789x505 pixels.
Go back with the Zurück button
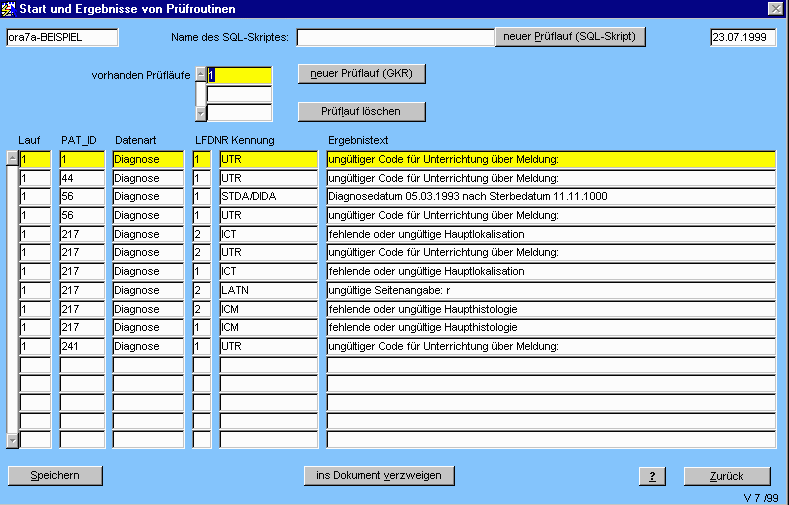(726, 476)
